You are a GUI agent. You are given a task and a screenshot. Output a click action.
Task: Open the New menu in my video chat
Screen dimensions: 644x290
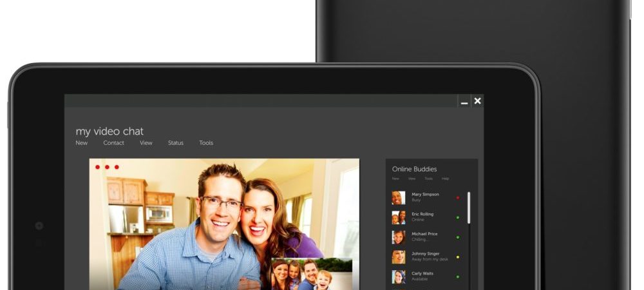(x=81, y=143)
